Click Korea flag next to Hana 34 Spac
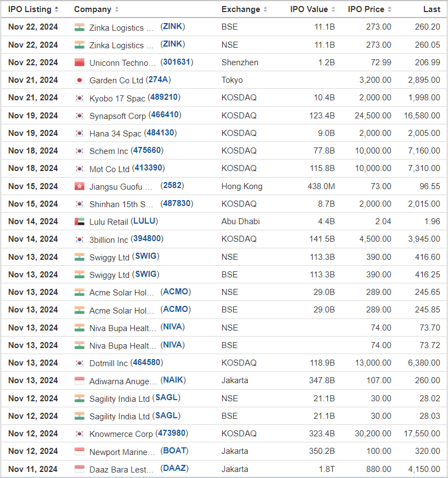 tap(80, 133)
